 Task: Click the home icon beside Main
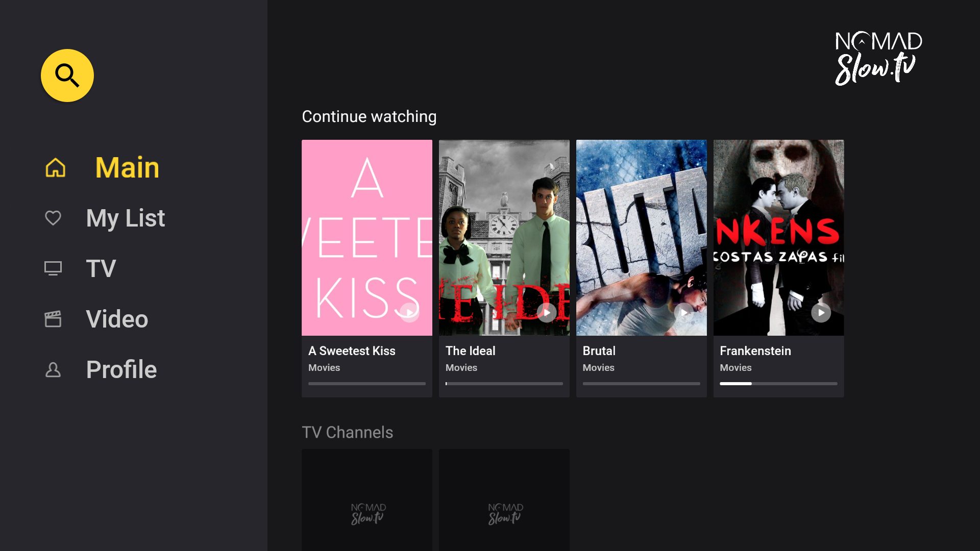[55, 167]
